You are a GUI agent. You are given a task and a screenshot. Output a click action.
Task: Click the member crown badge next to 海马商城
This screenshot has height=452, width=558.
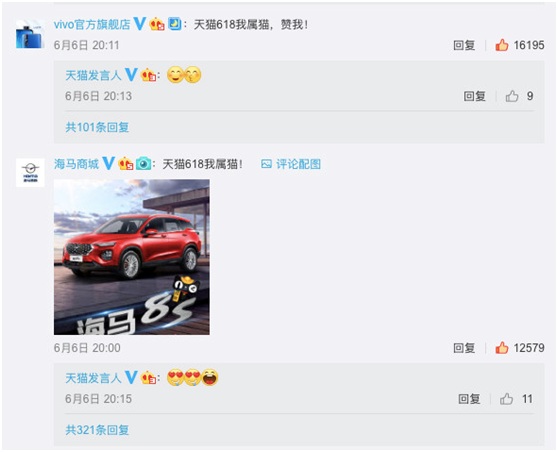[x=126, y=164]
